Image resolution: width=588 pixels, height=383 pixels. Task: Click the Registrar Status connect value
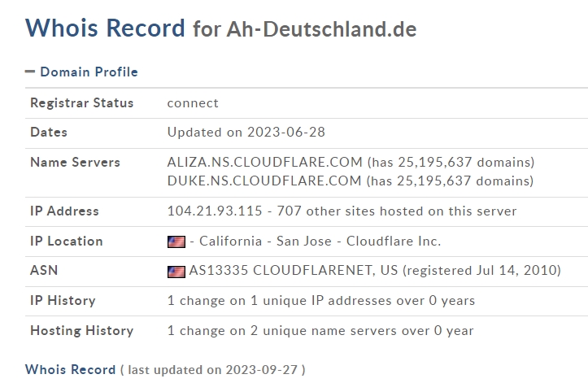(x=193, y=102)
